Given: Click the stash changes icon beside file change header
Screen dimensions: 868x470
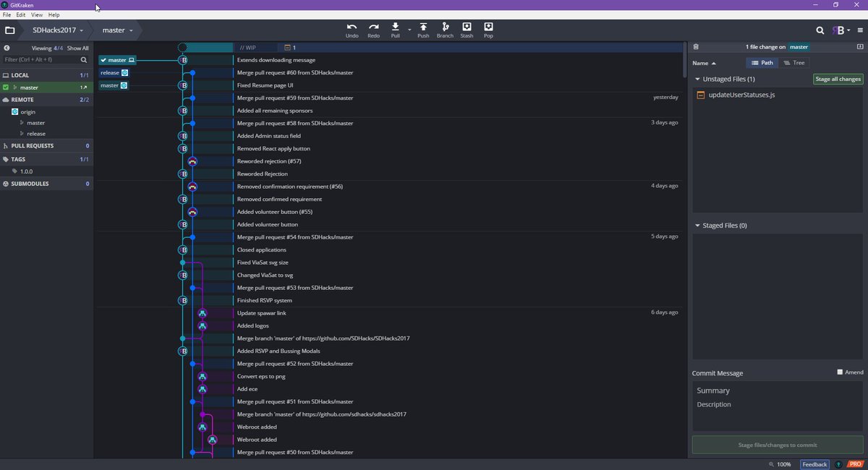Looking at the screenshot, I should pos(860,47).
